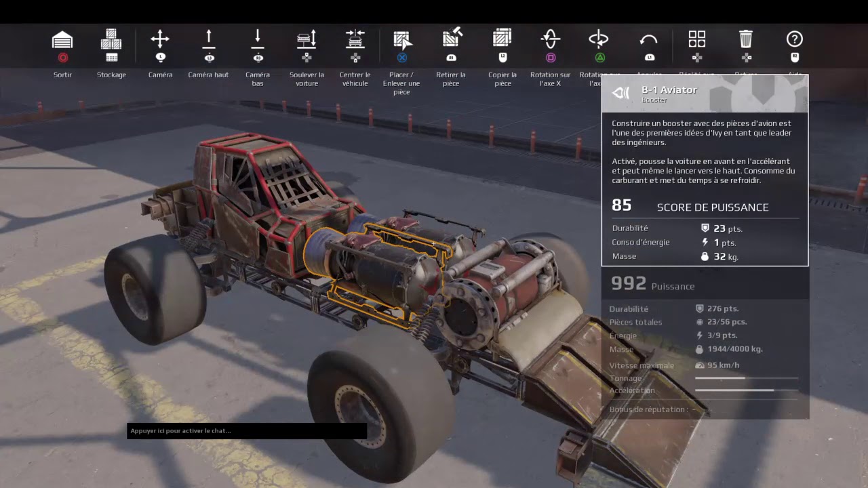
Task: Select the Caméra move icon
Action: tap(160, 39)
